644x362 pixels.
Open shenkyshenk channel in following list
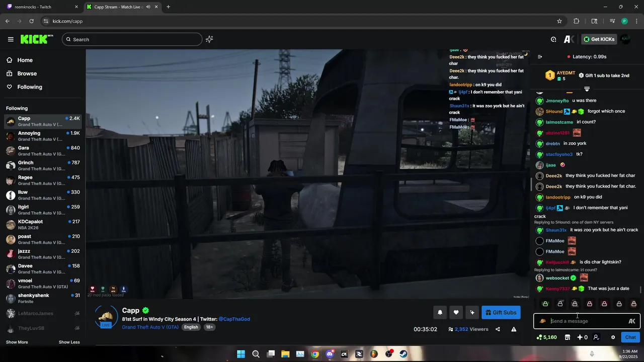[x=43, y=298]
